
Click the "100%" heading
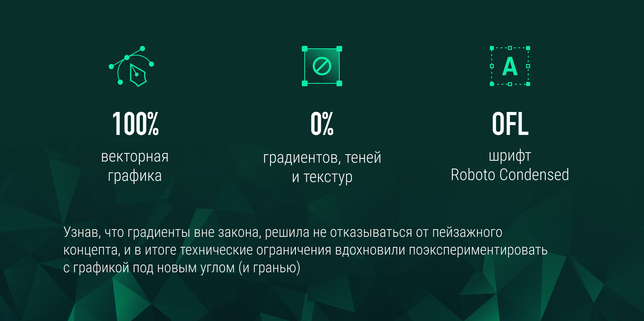(x=136, y=124)
